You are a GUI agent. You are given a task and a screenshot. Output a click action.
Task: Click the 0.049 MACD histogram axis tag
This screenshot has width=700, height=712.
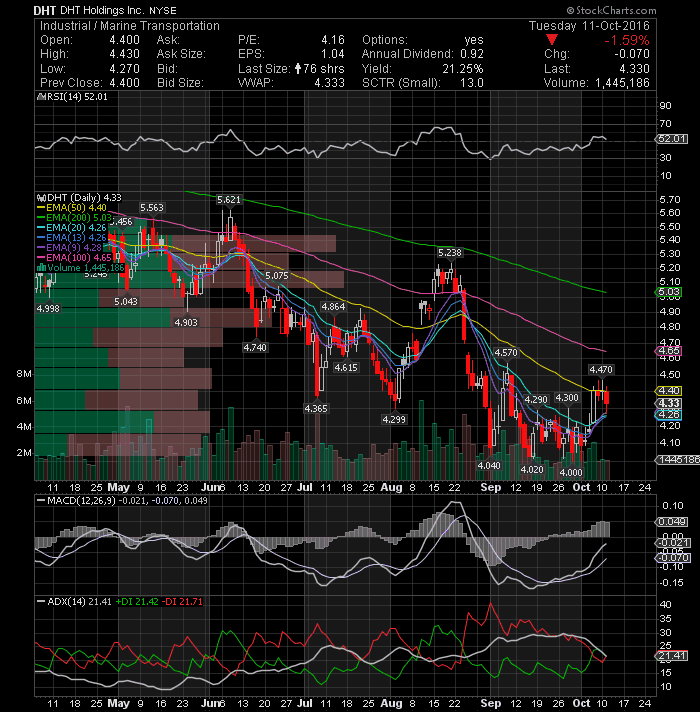click(672, 522)
